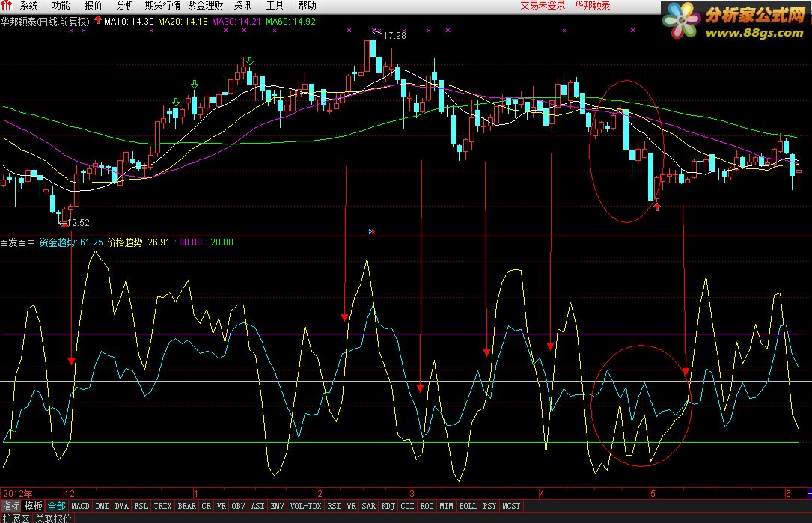Open the 扩展区 tab
Screen dimensions: 812x523
[15, 518]
